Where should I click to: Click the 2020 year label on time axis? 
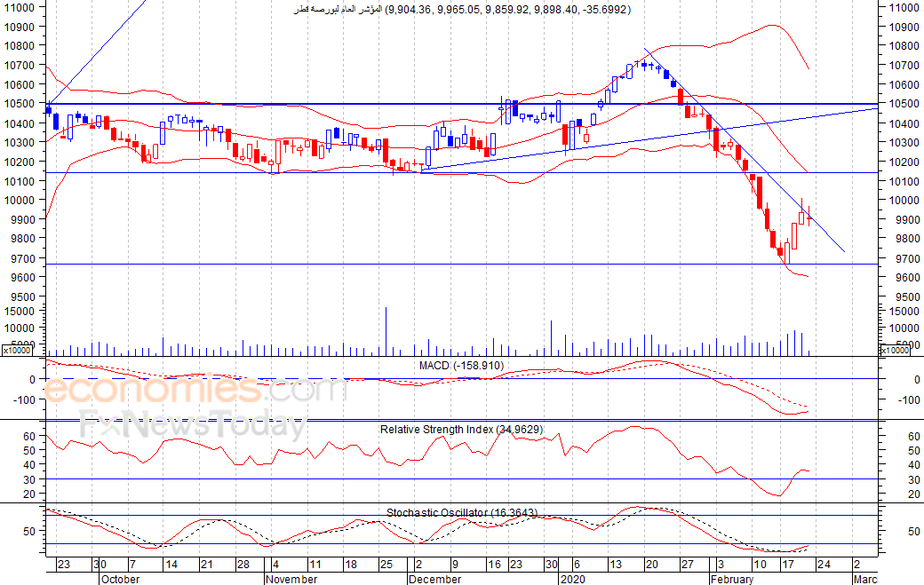573,579
